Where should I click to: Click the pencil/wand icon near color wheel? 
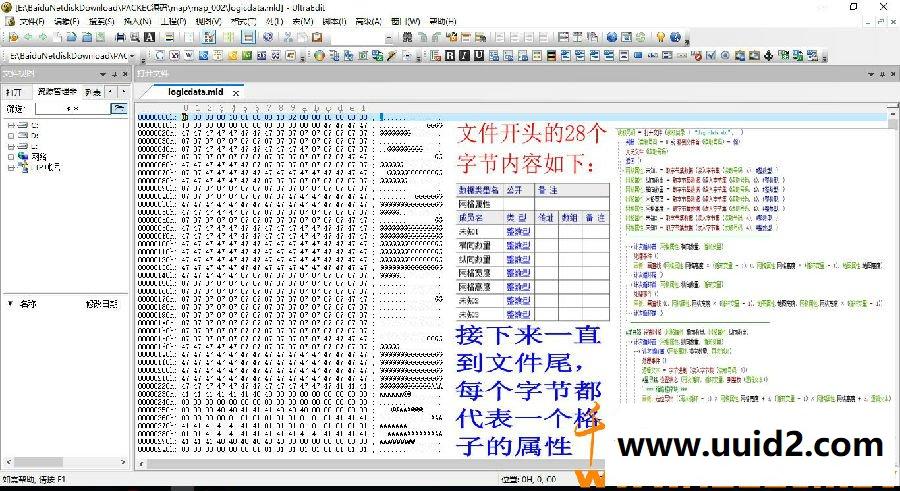[390, 56]
